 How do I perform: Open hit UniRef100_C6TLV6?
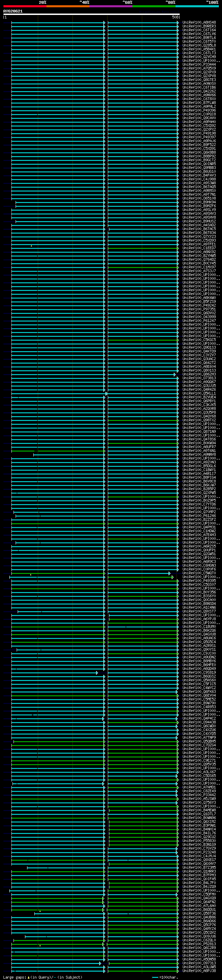(x=199, y=34)
